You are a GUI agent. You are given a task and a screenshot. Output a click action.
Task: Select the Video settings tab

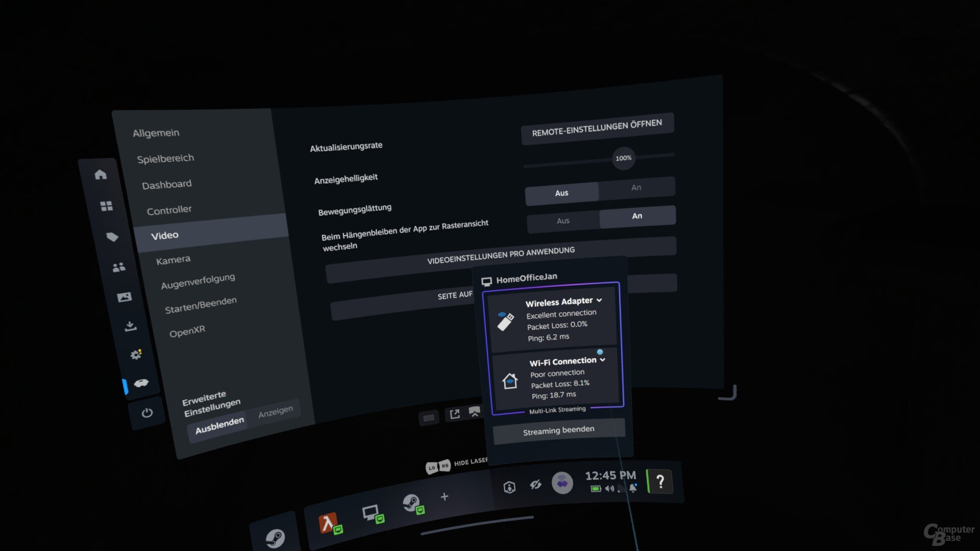(x=211, y=234)
